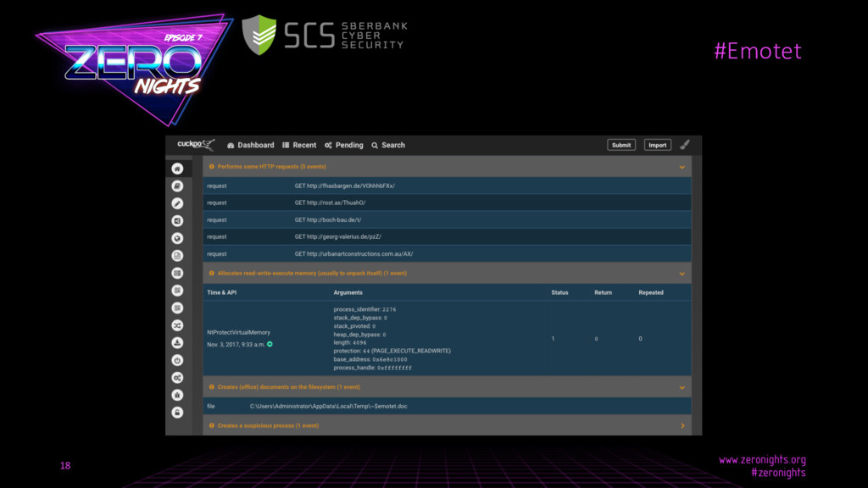Click the padlock icon at sidebar bottom
Screen dimensions: 868x488
pyautogui.click(x=177, y=413)
